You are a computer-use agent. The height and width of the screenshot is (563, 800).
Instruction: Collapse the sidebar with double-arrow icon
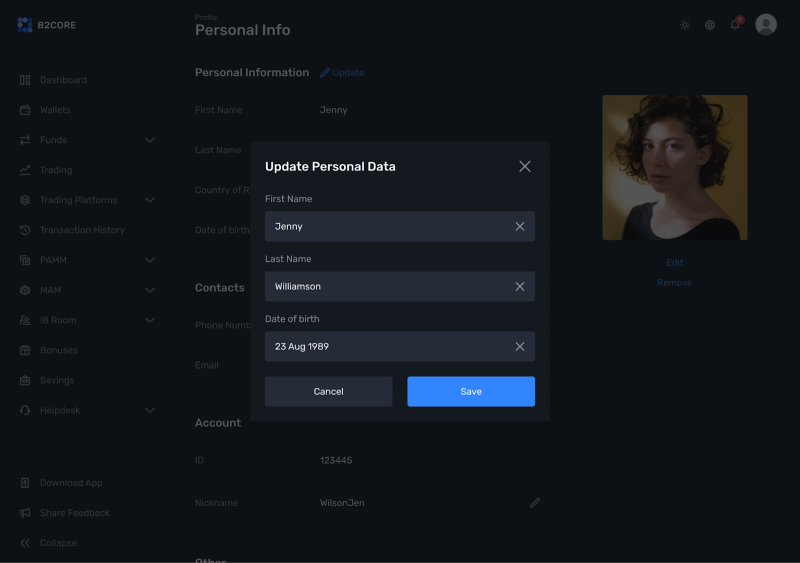[25, 543]
